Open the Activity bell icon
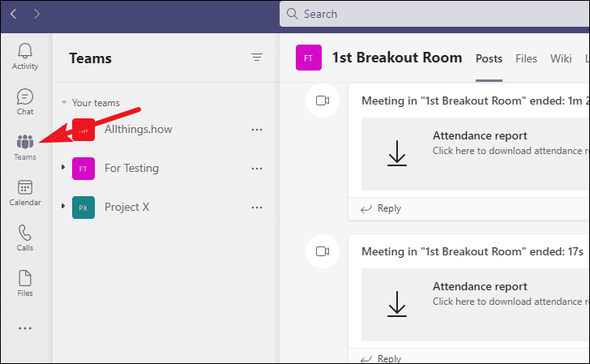 25,51
